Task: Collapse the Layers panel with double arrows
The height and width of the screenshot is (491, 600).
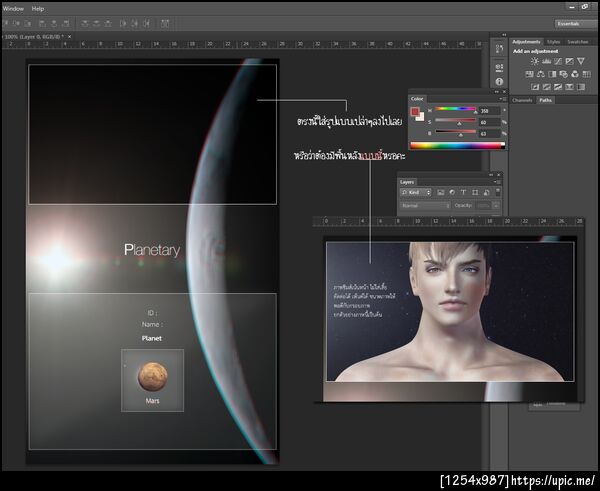Action: [491, 175]
